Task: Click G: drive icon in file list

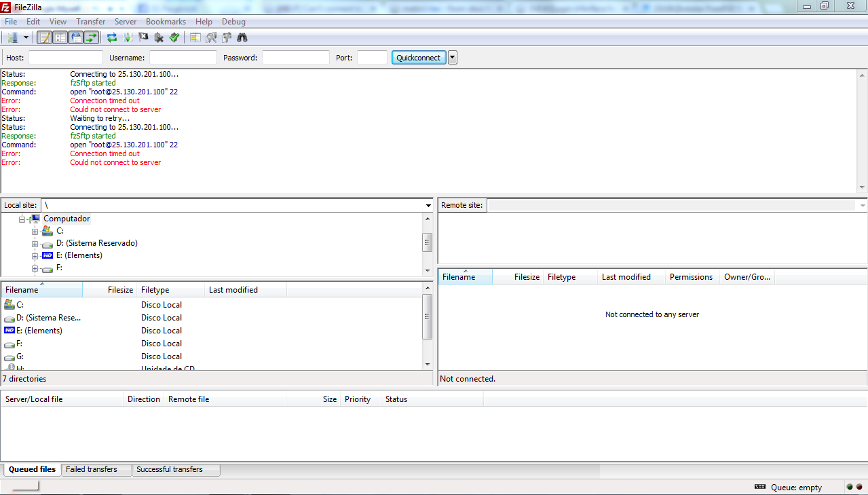Action: 10,356
